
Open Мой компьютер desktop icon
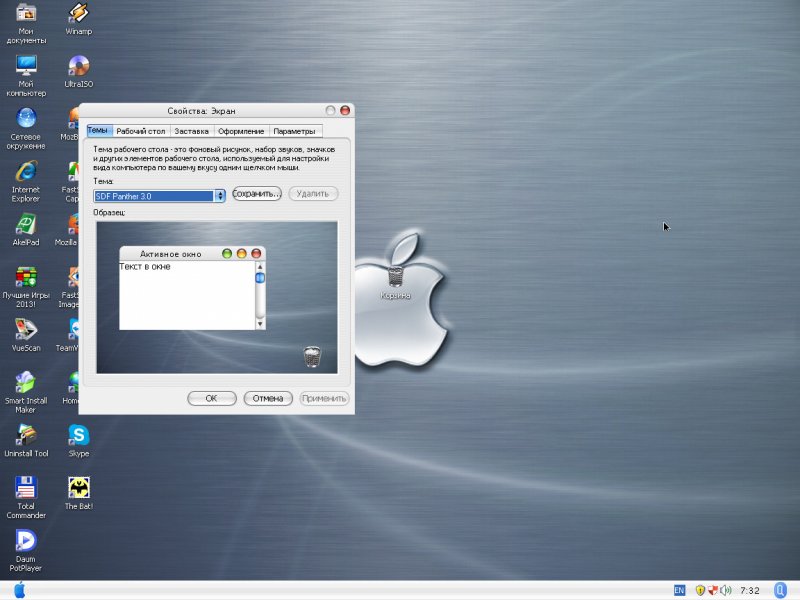(26, 76)
